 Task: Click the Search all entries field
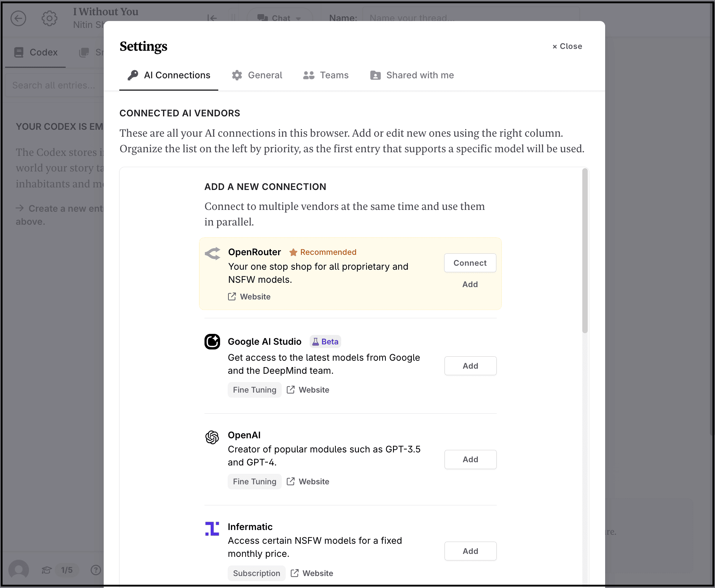54,85
